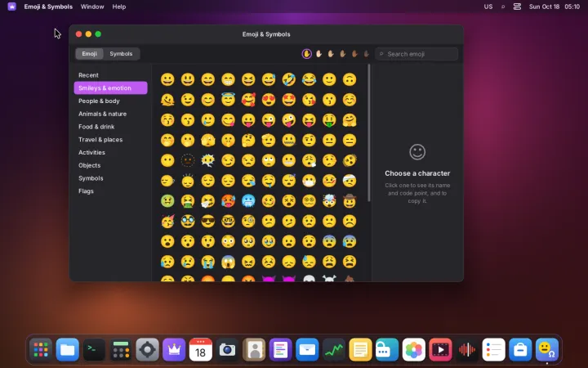The width and height of the screenshot is (588, 368).
Task: Open the Camera dock app
Action: pos(227,350)
